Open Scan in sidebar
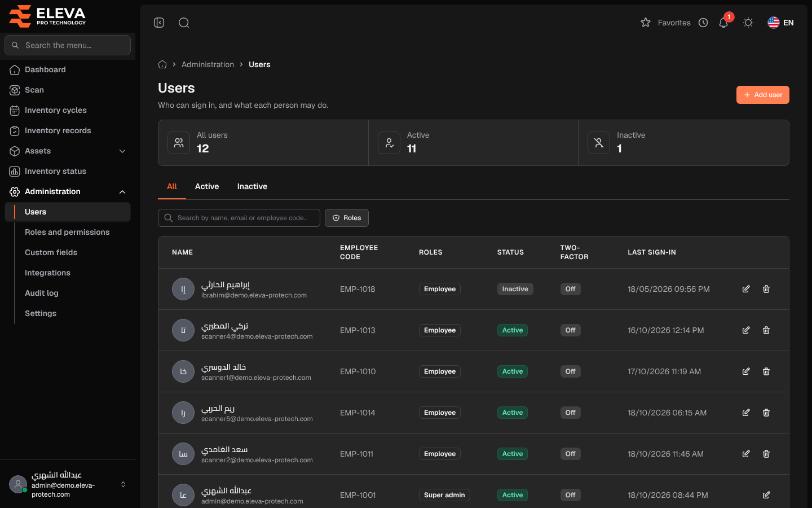This screenshot has width=812, height=508. [x=68, y=90]
